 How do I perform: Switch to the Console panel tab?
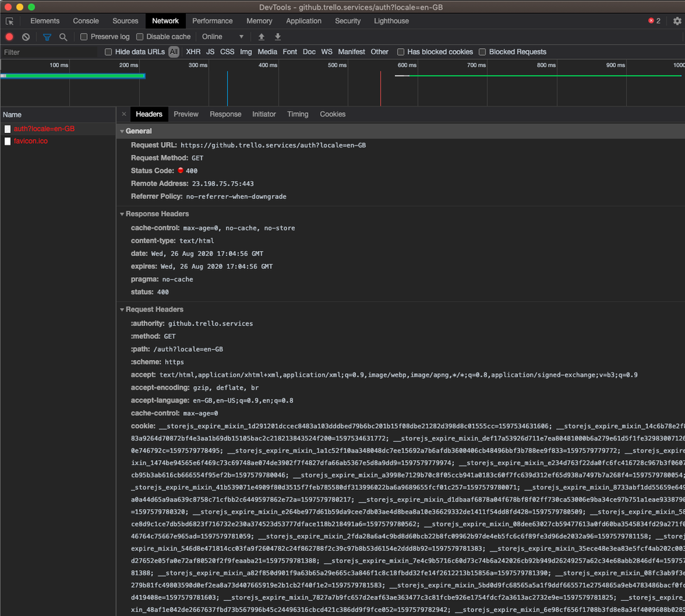[x=86, y=21]
